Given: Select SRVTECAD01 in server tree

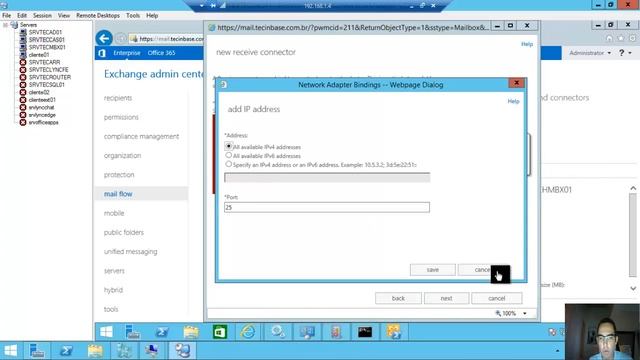Looking at the screenshot, I should [x=45, y=32].
